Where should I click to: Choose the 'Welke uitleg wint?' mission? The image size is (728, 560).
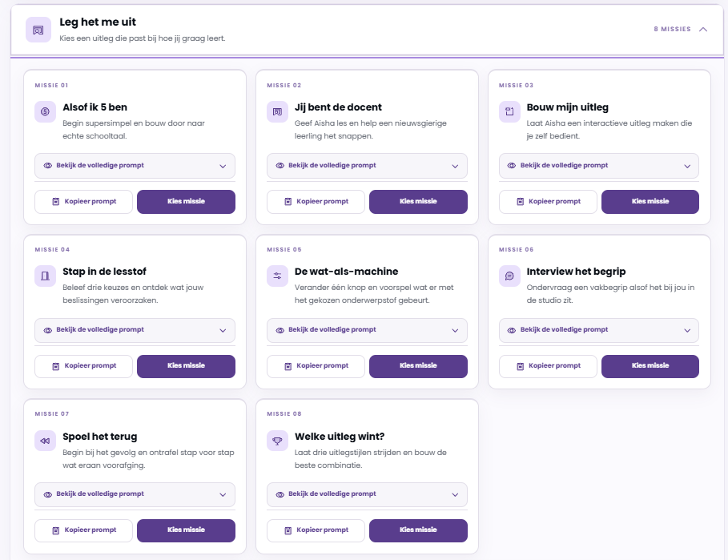coord(418,530)
